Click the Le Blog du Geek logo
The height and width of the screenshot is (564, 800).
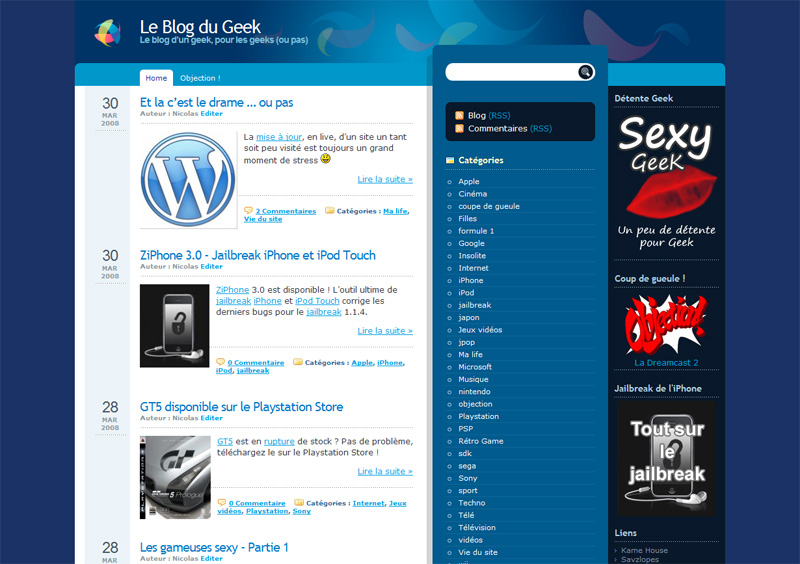[x=108, y=33]
